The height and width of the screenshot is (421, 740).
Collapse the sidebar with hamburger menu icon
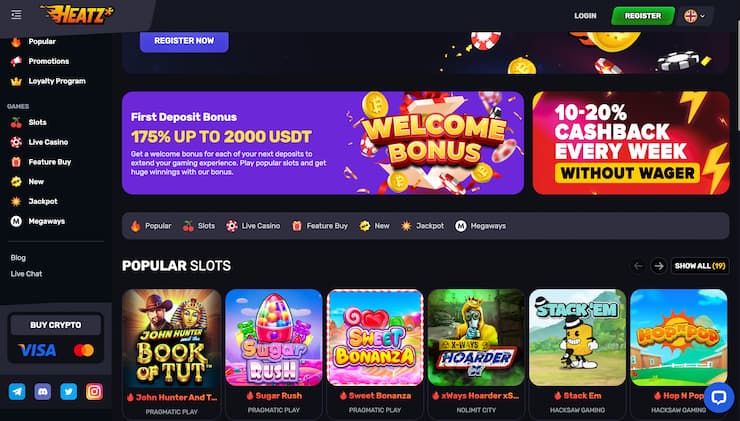16,15
